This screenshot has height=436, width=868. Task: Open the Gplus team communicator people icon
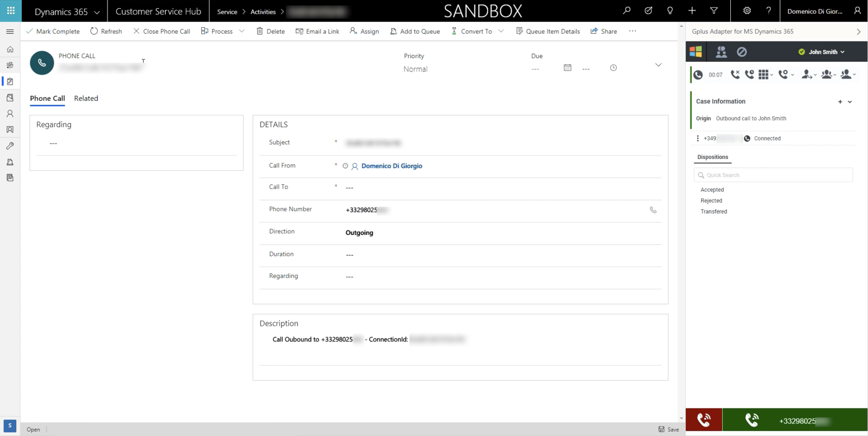coord(721,52)
